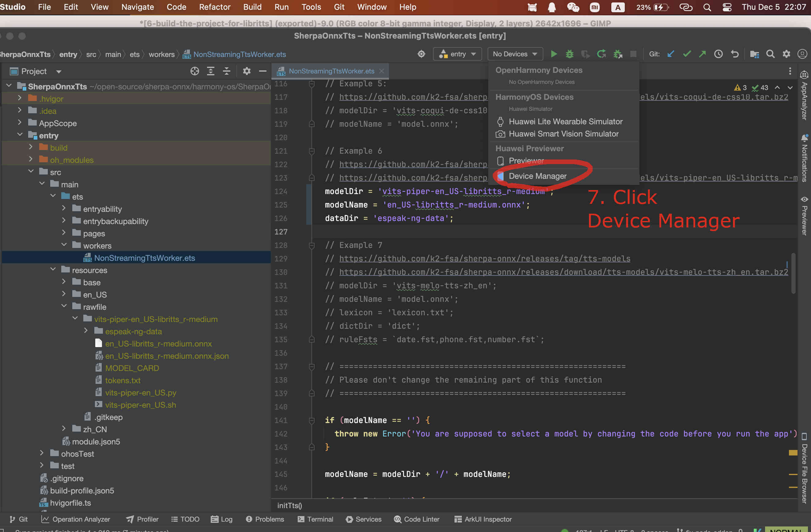Open Project panel options gear
811x532 pixels.
[246, 71]
